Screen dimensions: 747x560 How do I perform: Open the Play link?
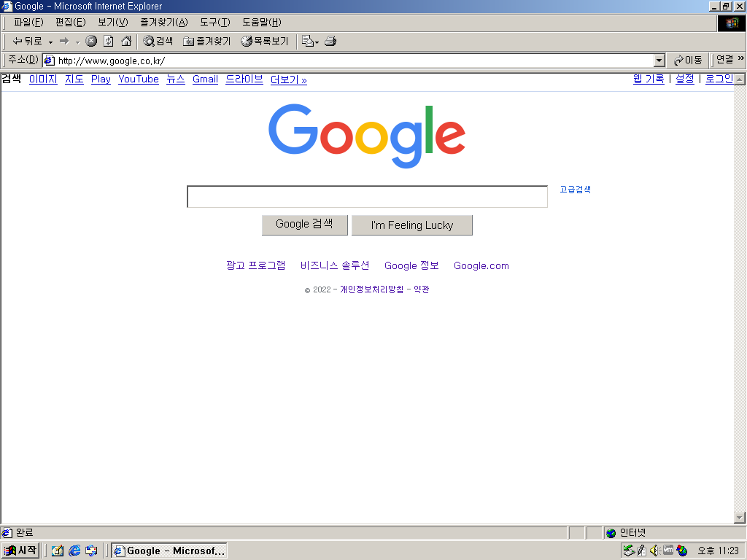(x=101, y=79)
